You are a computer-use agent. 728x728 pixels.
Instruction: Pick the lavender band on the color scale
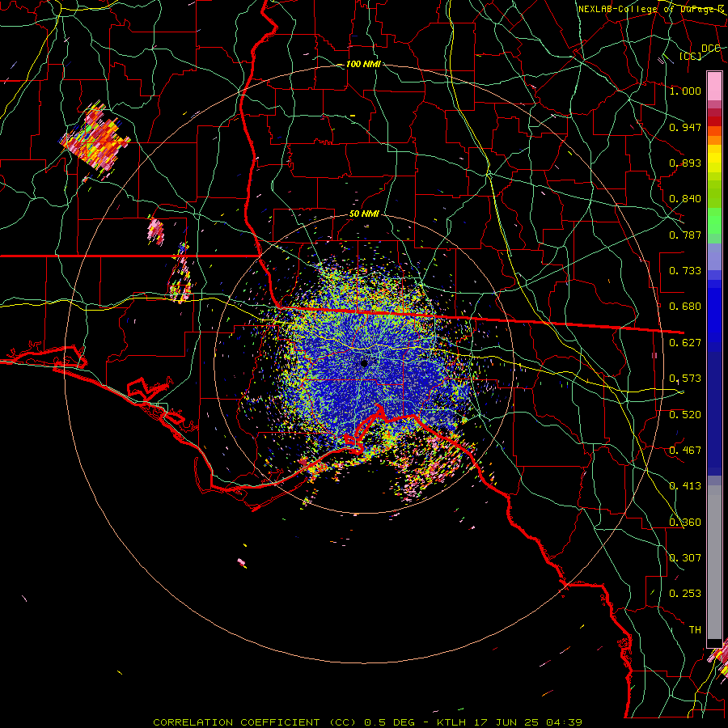tap(714, 256)
